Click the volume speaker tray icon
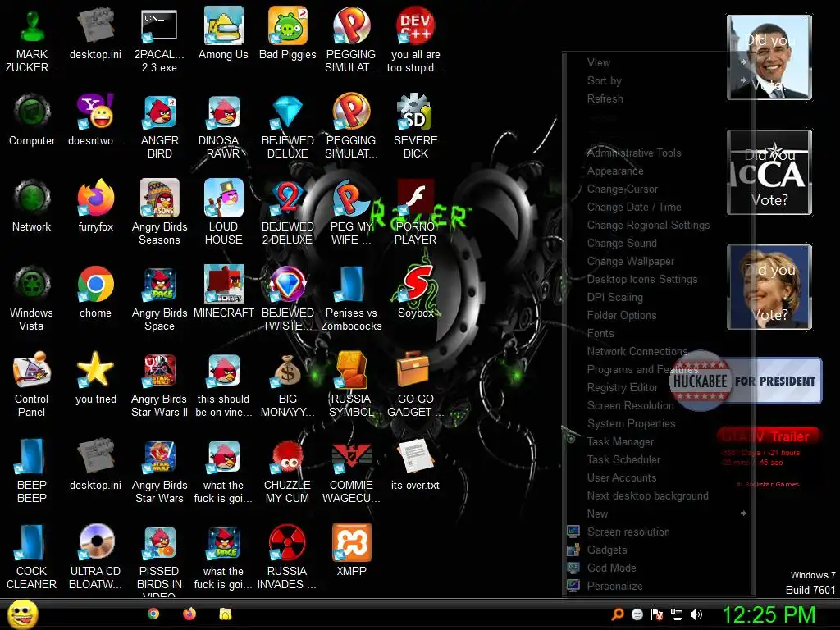This screenshot has width=840, height=630. click(696, 614)
